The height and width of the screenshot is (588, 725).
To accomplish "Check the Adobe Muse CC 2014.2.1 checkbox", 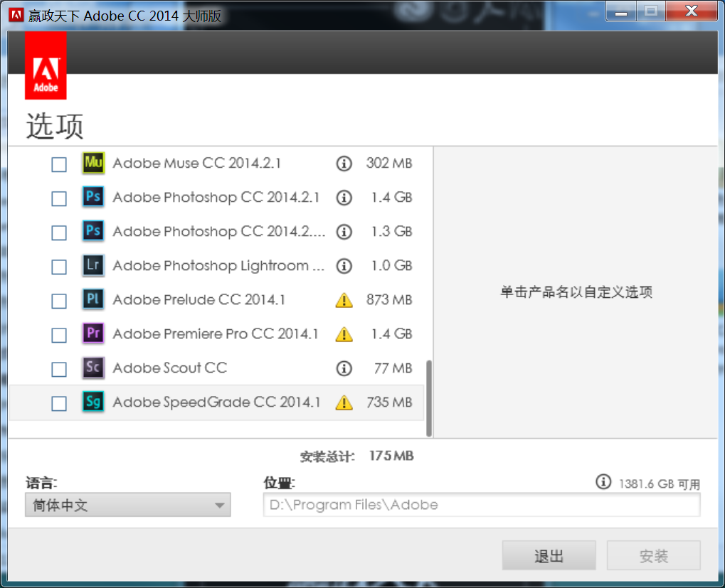I will (59, 164).
